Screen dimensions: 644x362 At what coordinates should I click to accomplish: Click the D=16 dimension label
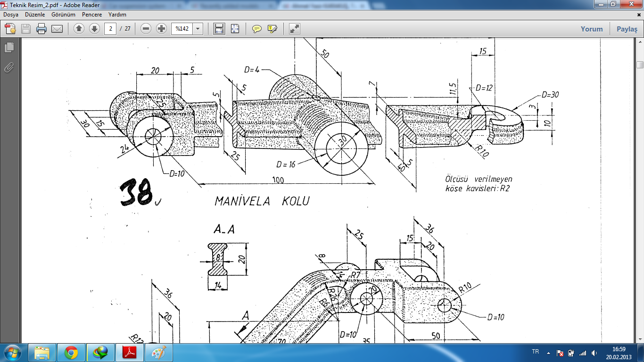tap(286, 165)
